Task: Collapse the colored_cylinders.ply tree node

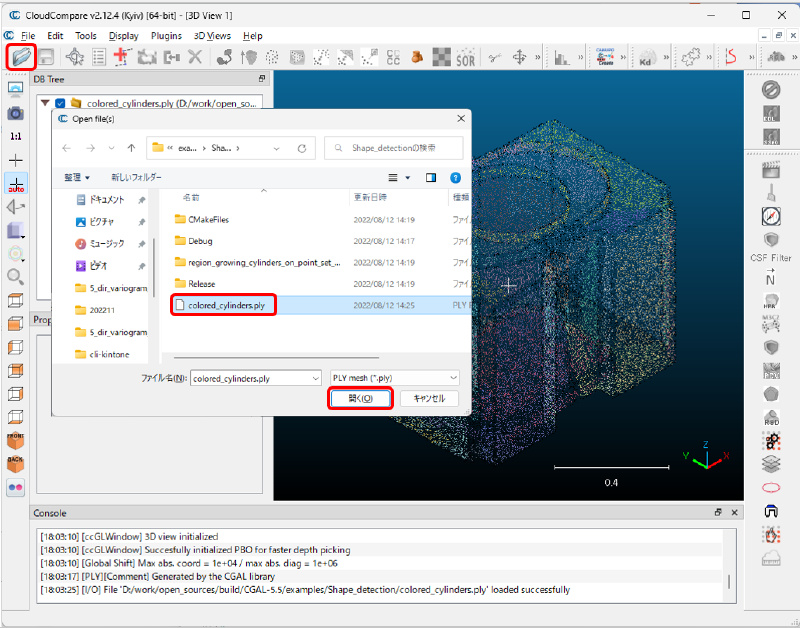Action: pos(45,103)
